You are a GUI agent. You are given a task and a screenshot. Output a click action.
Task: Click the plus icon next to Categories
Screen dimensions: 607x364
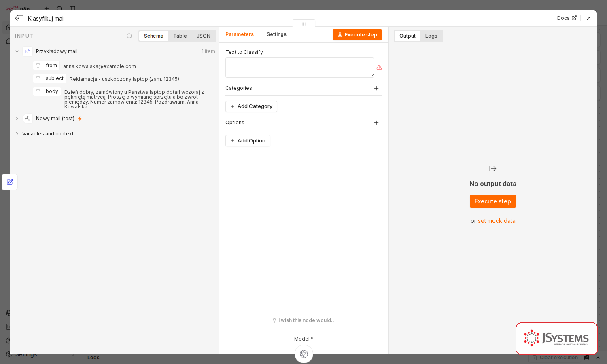(376, 88)
